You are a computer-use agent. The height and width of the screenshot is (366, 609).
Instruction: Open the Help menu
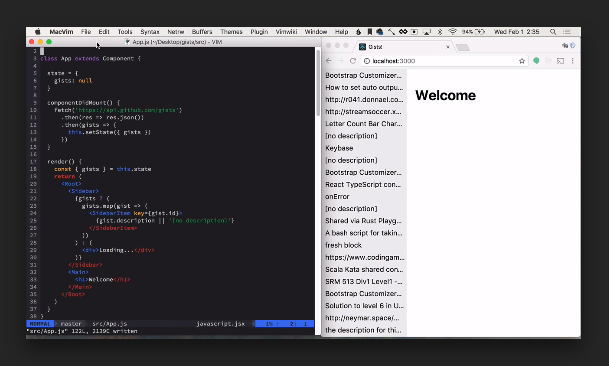(x=341, y=32)
